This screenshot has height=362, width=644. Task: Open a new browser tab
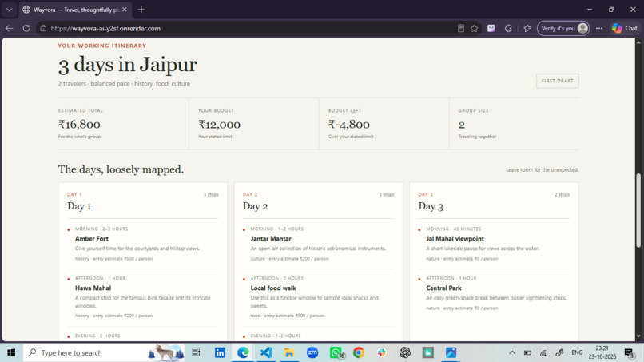click(x=141, y=10)
